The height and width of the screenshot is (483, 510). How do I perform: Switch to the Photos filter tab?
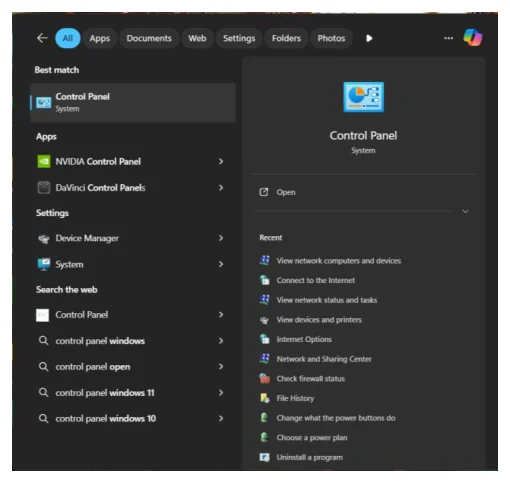331,38
